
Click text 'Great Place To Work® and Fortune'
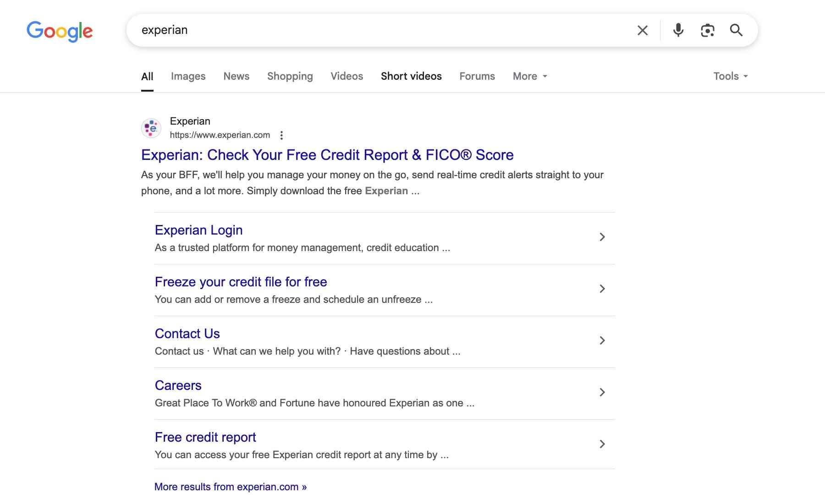235,403
